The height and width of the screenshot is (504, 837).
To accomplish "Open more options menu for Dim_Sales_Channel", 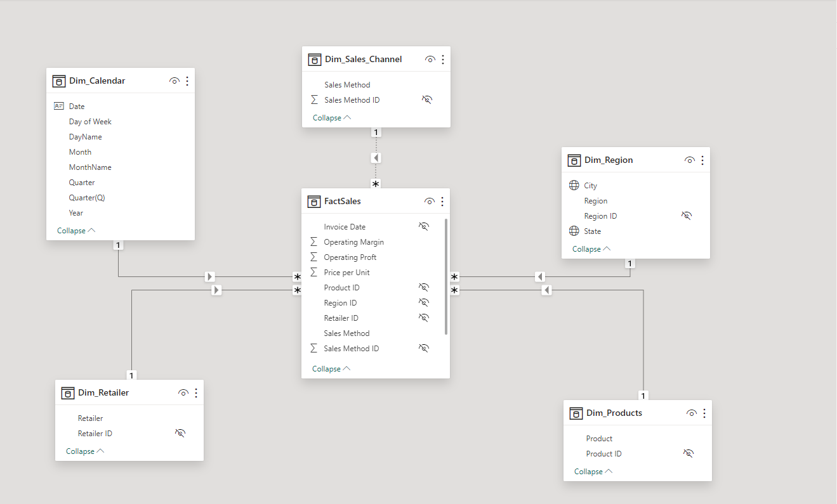I will click(443, 60).
